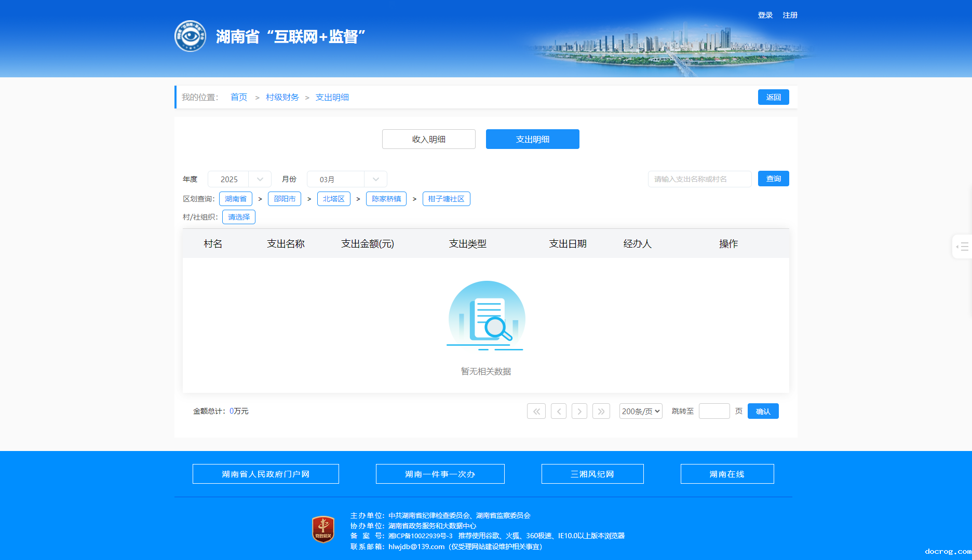This screenshot has width=972, height=560.
Task: Go to the previous page arrow
Action: tap(558, 411)
